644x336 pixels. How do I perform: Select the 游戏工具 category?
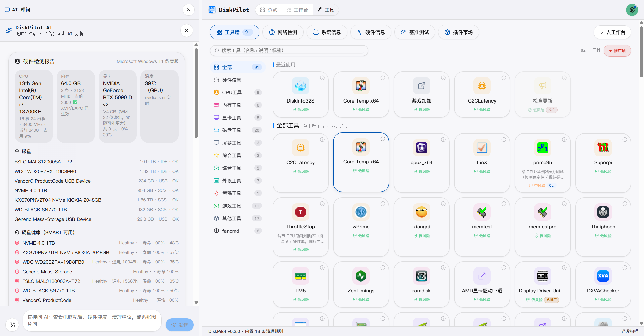pos(238,206)
